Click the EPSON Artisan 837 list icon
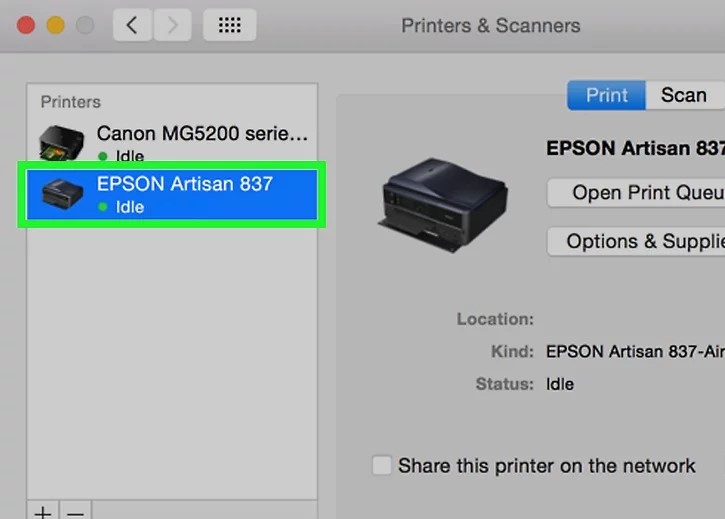Viewport: 725px width, 519px height. pyautogui.click(x=60, y=195)
